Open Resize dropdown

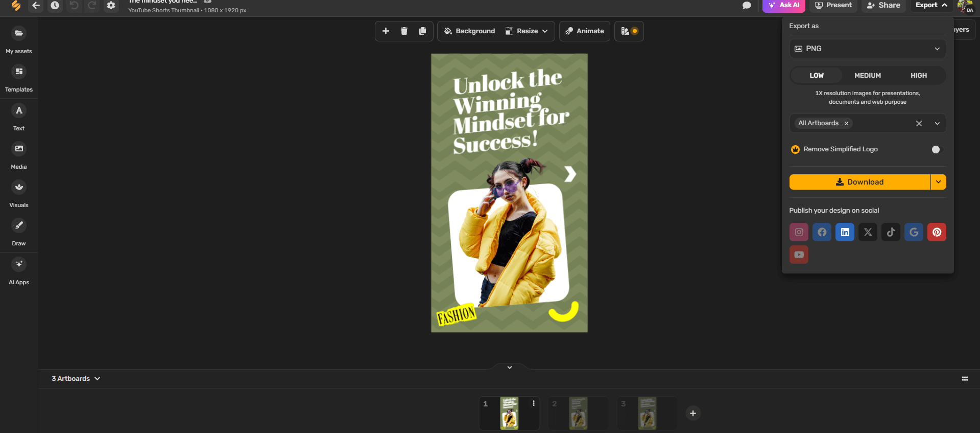click(x=527, y=31)
